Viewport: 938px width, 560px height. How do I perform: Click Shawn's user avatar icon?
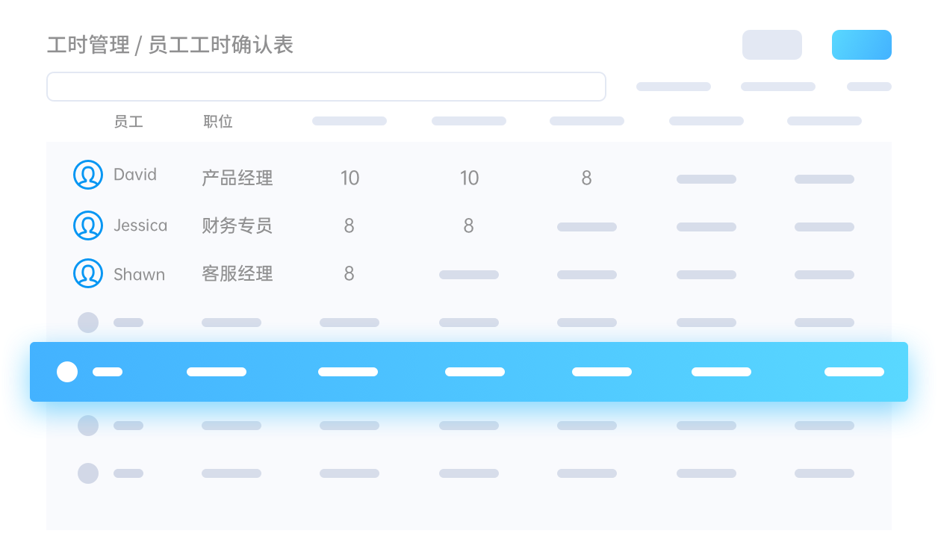pyautogui.click(x=88, y=274)
